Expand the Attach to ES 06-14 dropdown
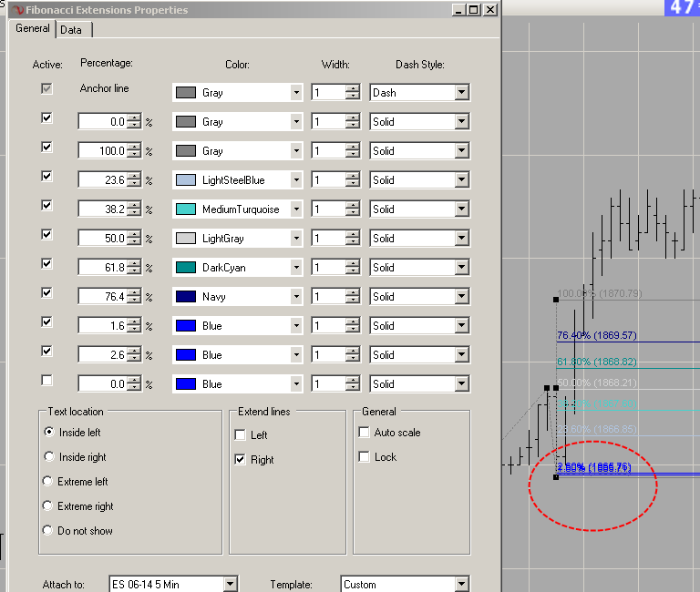This screenshot has height=592, width=700. [230, 584]
